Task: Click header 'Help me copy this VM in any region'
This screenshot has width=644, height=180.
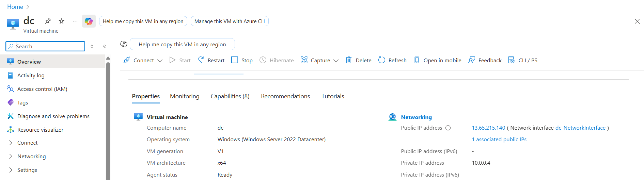Action: coord(143,21)
